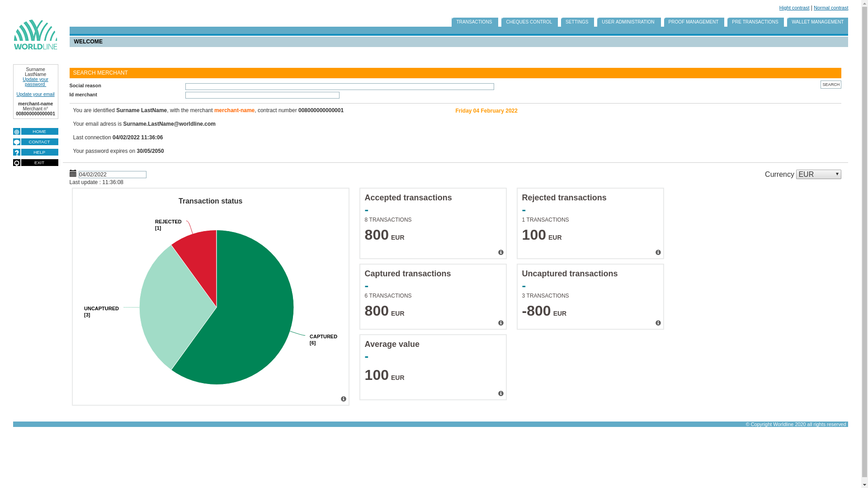Open the Settings menu tab
Image resolution: width=868 pixels, height=488 pixels.
point(577,22)
